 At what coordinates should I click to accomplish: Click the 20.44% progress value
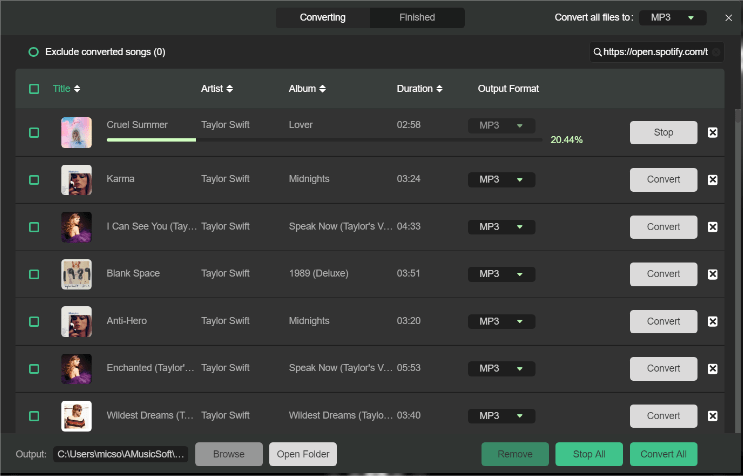tap(567, 140)
